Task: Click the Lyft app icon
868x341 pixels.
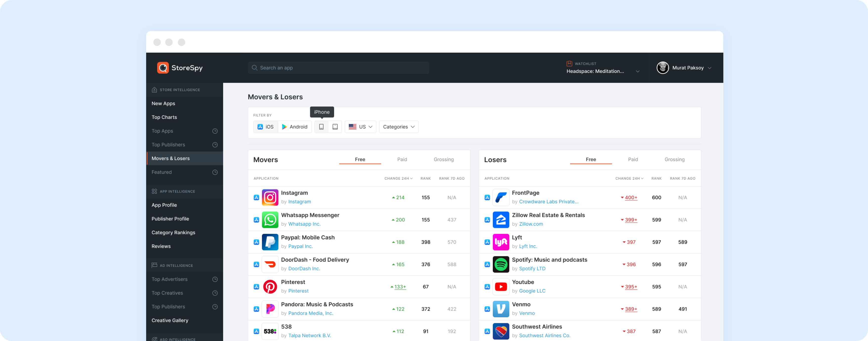Action: (x=501, y=242)
